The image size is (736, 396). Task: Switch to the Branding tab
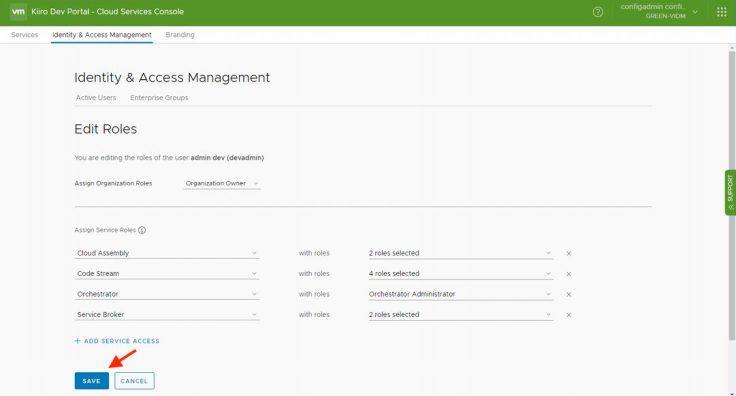click(180, 35)
